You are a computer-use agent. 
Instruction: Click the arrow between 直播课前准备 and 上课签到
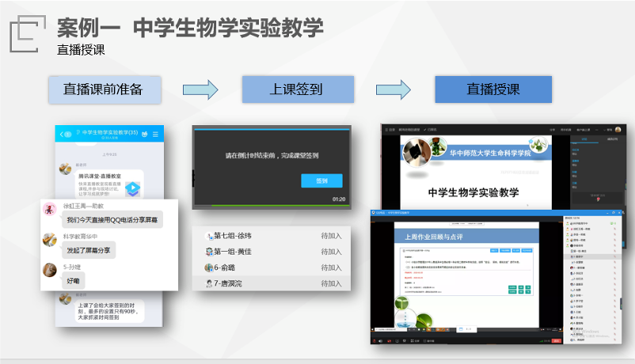pos(200,89)
